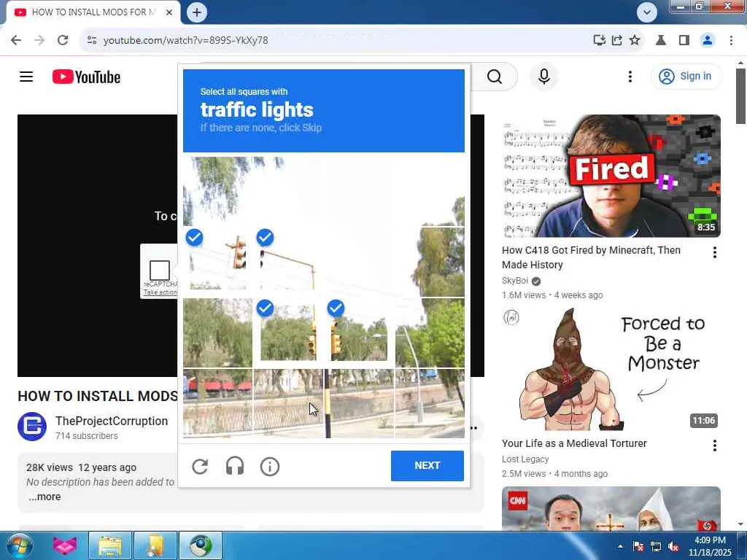Open the TheProjectCorruption channel avatar
This screenshot has width=747, height=560.
pos(32,427)
